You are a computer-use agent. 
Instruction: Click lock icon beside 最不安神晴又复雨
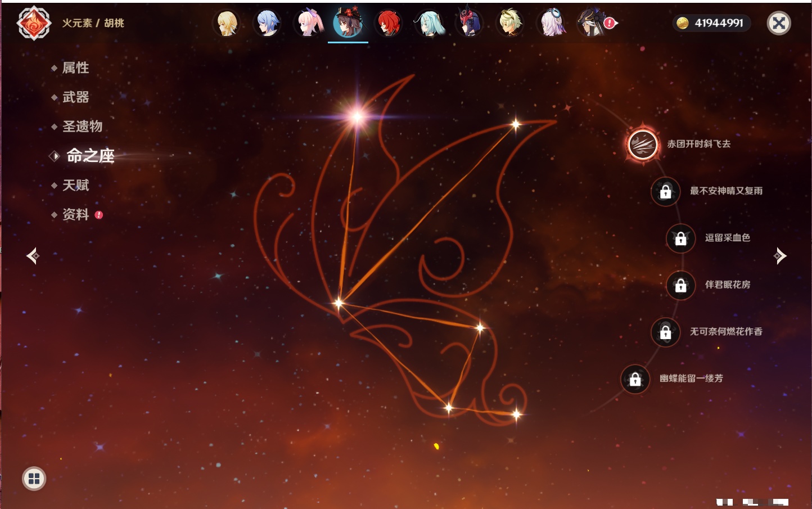pyautogui.click(x=665, y=191)
